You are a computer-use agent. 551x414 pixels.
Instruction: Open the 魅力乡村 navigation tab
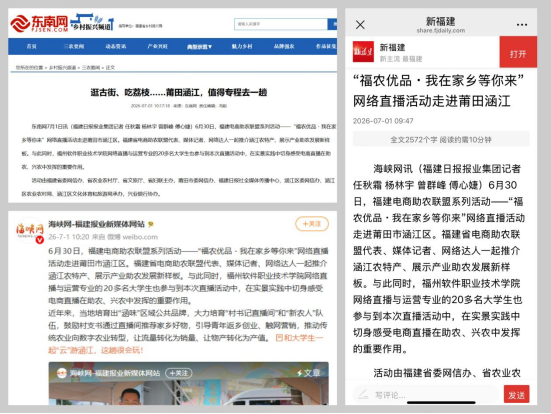point(242,46)
